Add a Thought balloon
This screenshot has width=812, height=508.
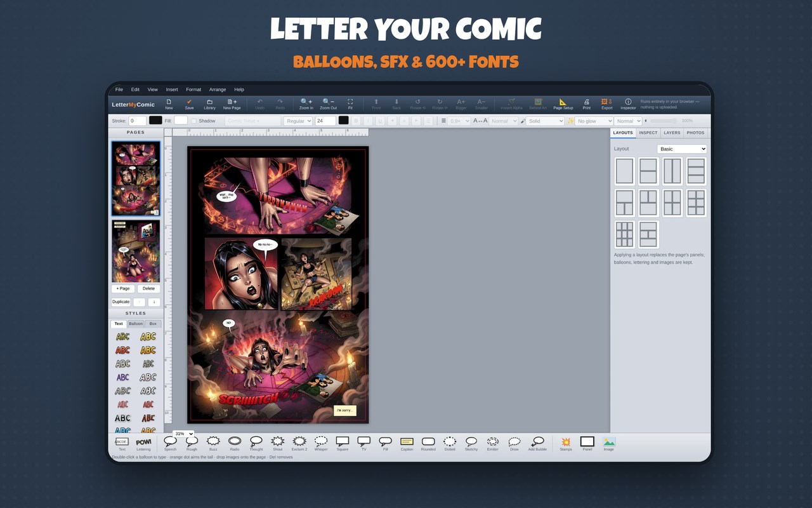pos(256,444)
